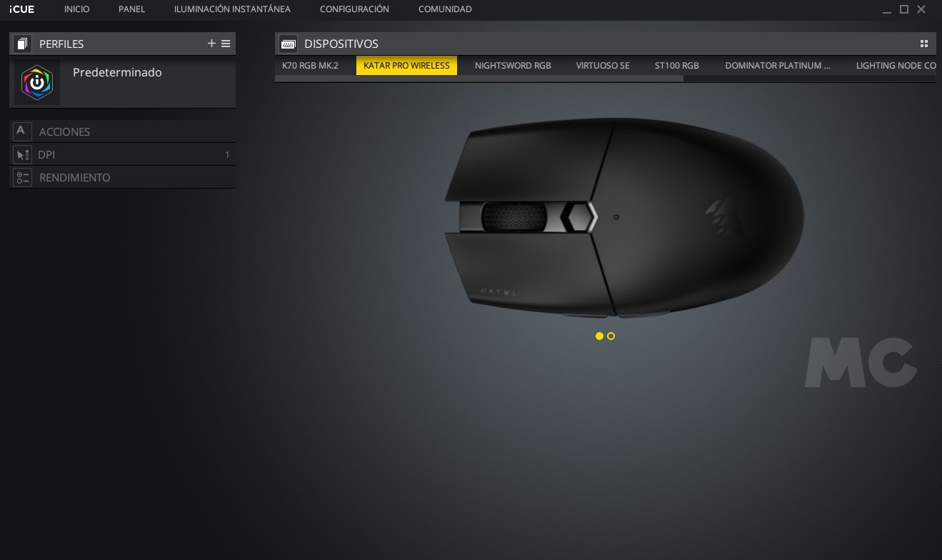Select the first yellow filled image dot
The image size is (942, 560).
599,336
